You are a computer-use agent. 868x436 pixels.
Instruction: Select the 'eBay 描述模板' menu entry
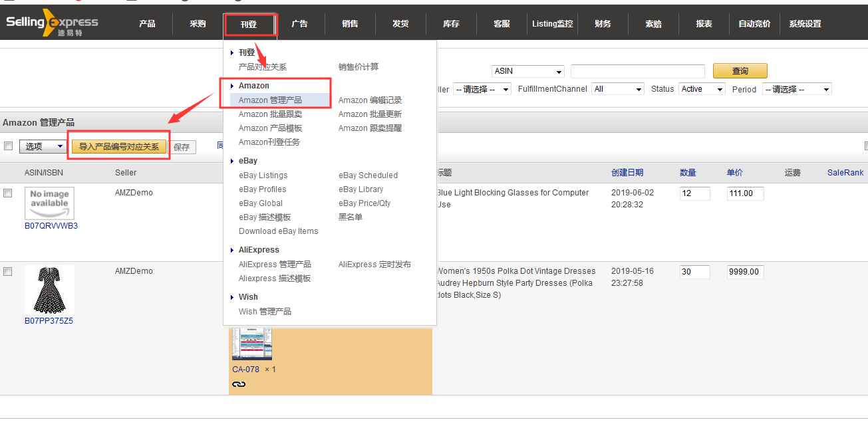[265, 217]
